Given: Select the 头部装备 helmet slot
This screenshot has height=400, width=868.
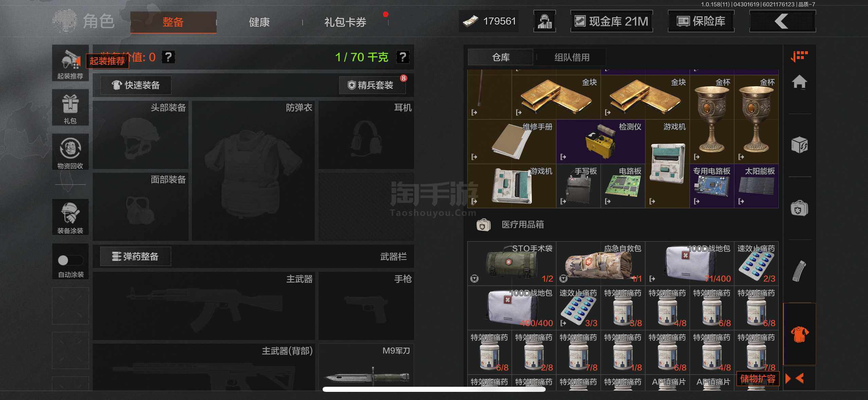Looking at the screenshot, I should 141,135.
